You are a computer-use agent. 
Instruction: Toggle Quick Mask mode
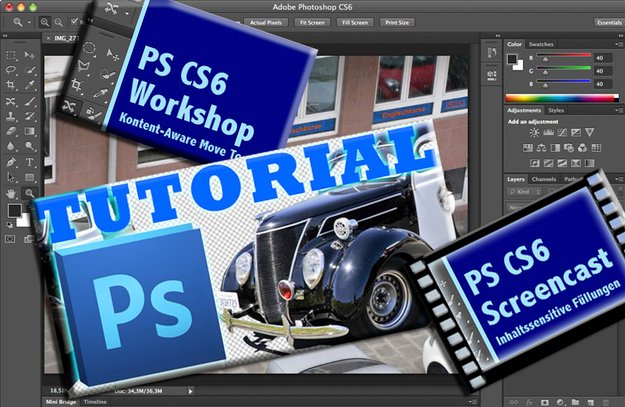point(10,239)
